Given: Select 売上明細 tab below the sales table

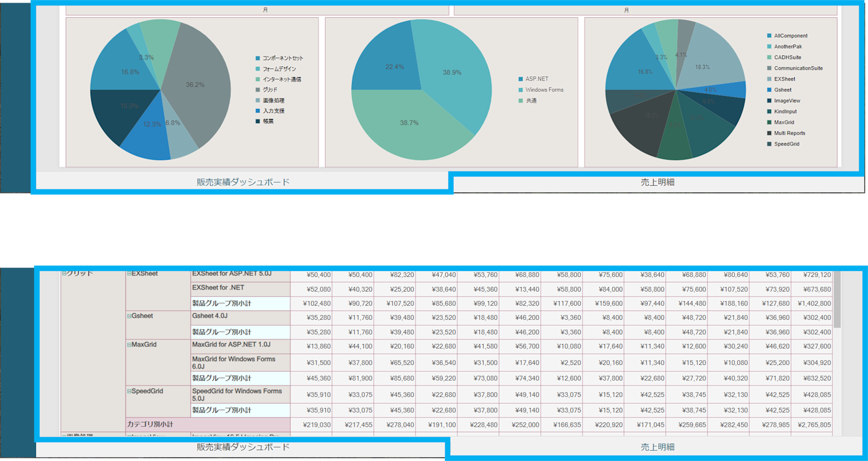Looking at the screenshot, I should [x=657, y=447].
